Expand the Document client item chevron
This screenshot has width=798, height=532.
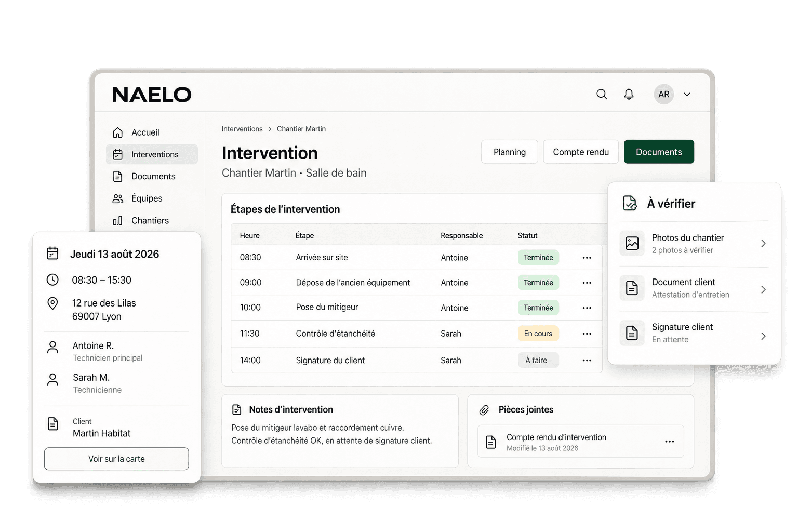point(763,289)
